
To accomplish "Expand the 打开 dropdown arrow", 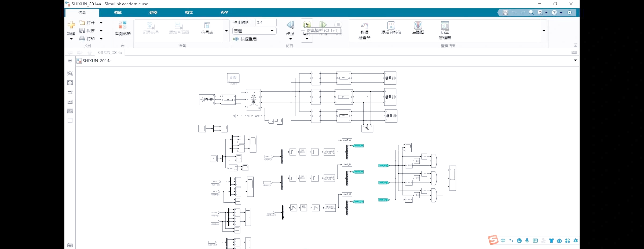I will pyautogui.click(x=101, y=23).
